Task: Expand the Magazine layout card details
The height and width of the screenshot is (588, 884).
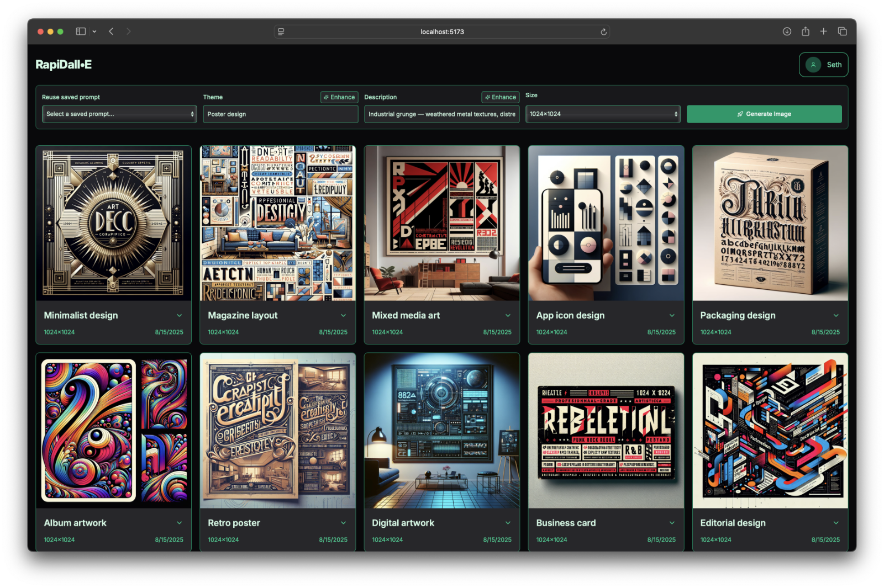Action: click(343, 315)
